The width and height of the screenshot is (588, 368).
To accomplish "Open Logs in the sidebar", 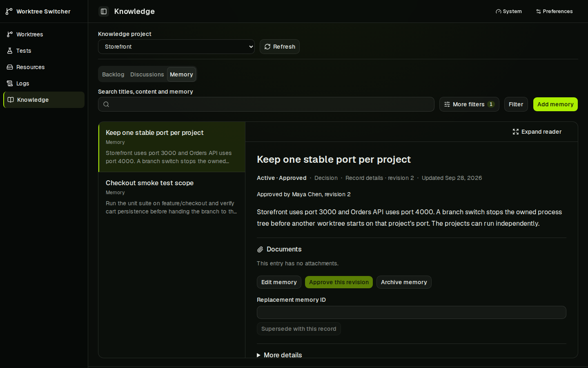I will 44,83.
